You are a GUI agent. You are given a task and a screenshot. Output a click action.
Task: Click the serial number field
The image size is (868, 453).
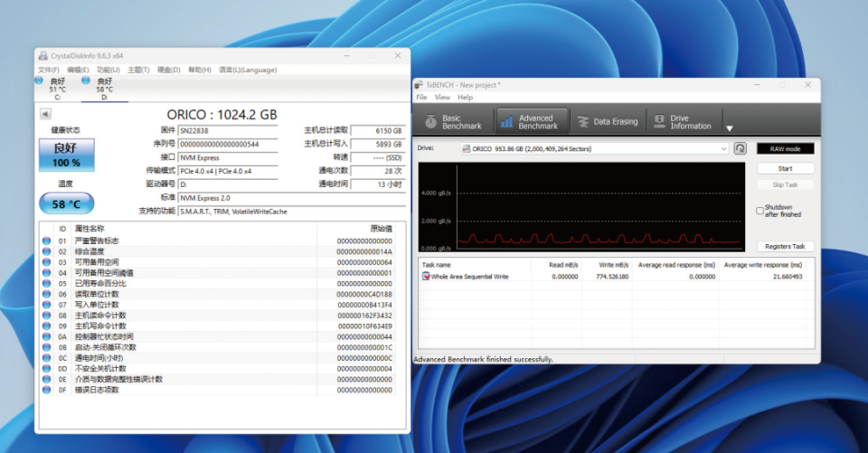[228, 145]
